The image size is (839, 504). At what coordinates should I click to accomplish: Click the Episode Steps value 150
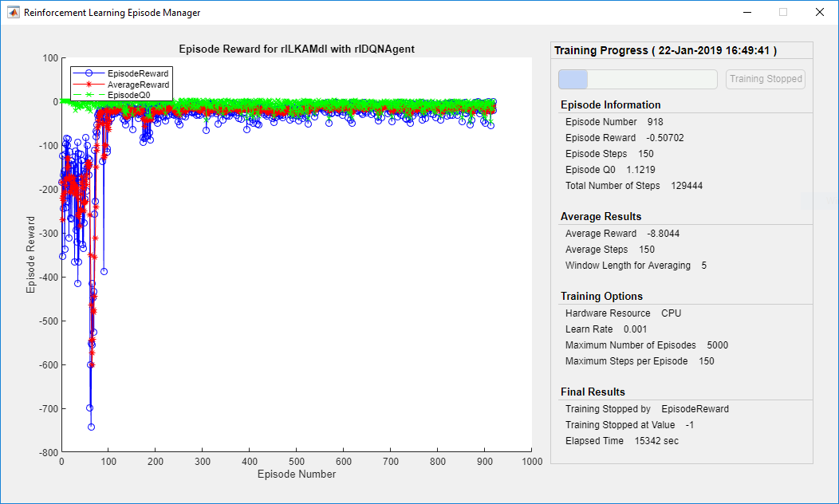[646, 154]
